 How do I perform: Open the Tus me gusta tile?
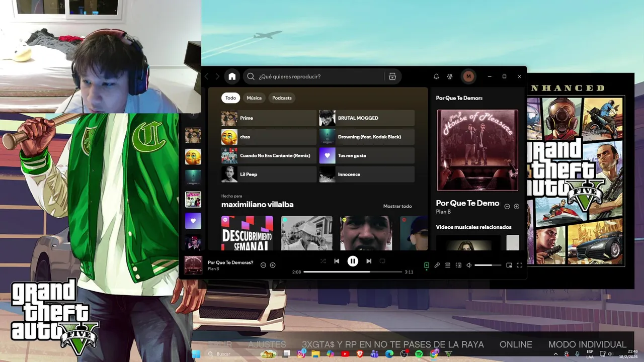point(367,155)
